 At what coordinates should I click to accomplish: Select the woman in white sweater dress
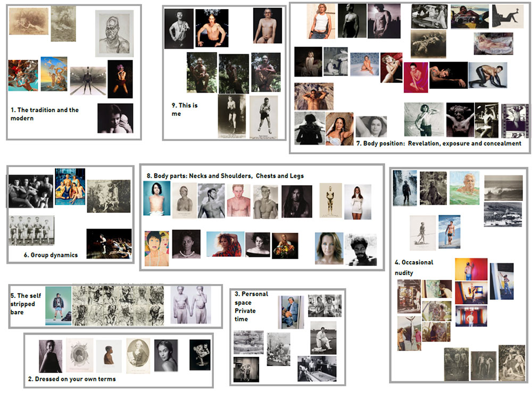click(x=358, y=202)
